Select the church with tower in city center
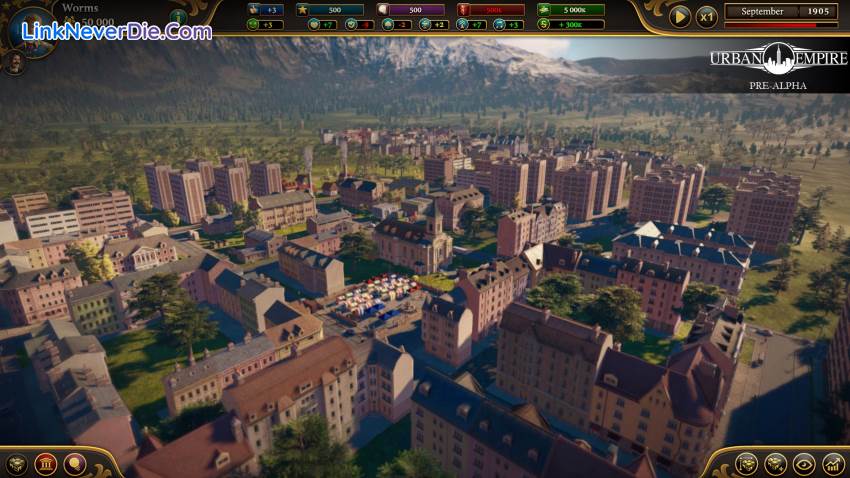This screenshot has width=850, height=478. pos(413,238)
